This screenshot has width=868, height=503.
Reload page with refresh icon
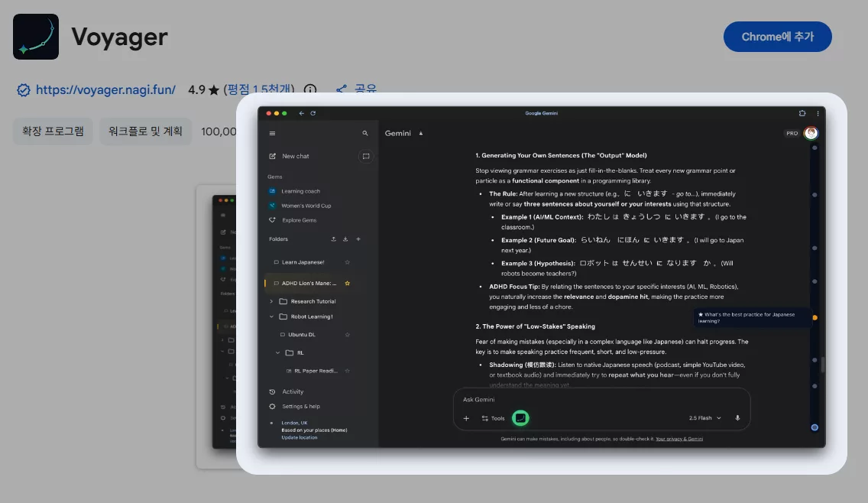[x=313, y=113]
